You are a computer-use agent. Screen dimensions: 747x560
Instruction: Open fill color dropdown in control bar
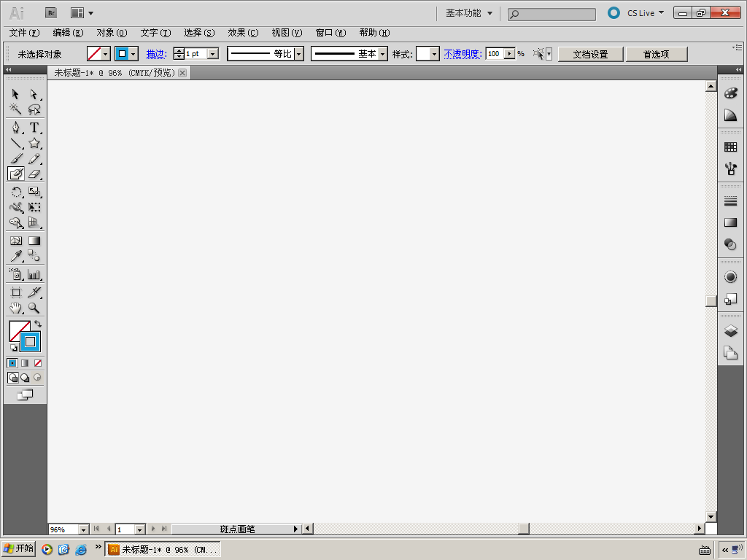pos(106,54)
